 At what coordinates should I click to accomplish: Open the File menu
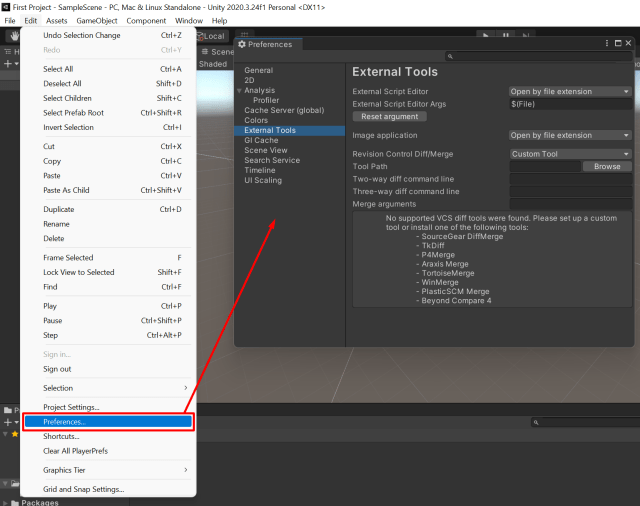coord(10,21)
